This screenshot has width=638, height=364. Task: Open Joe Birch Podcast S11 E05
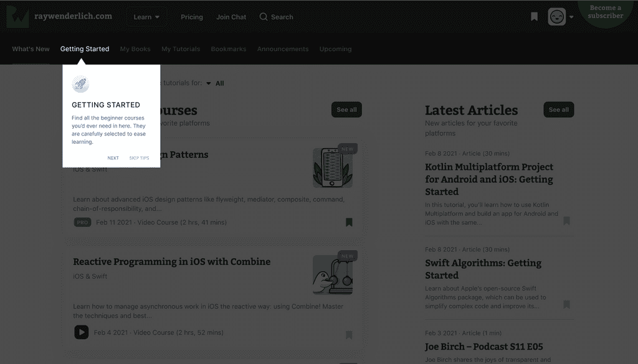(x=483, y=347)
